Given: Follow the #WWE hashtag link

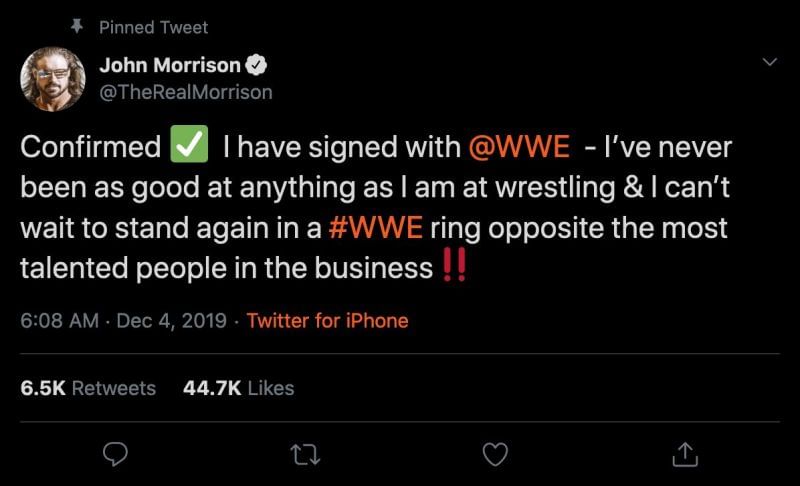Looking at the screenshot, I should [x=376, y=228].
